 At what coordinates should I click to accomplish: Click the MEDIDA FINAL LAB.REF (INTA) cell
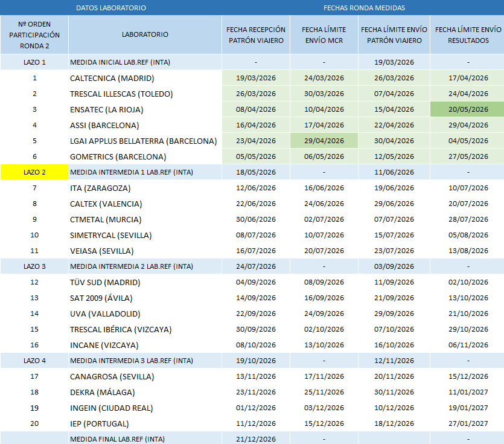tap(145, 439)
